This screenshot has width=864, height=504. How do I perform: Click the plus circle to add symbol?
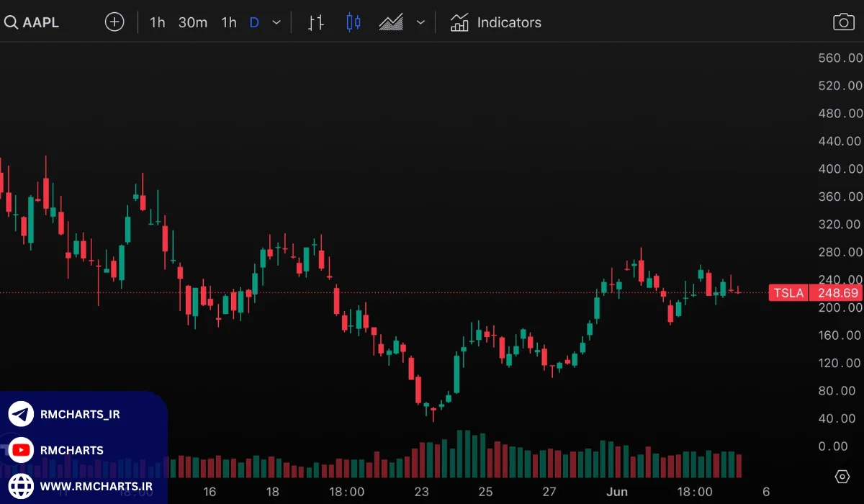pos(114,22)
